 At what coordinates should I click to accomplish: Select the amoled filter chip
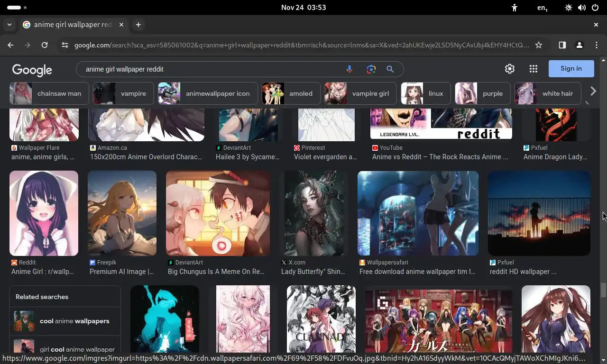pyautogui.click(x=291, y=93)
